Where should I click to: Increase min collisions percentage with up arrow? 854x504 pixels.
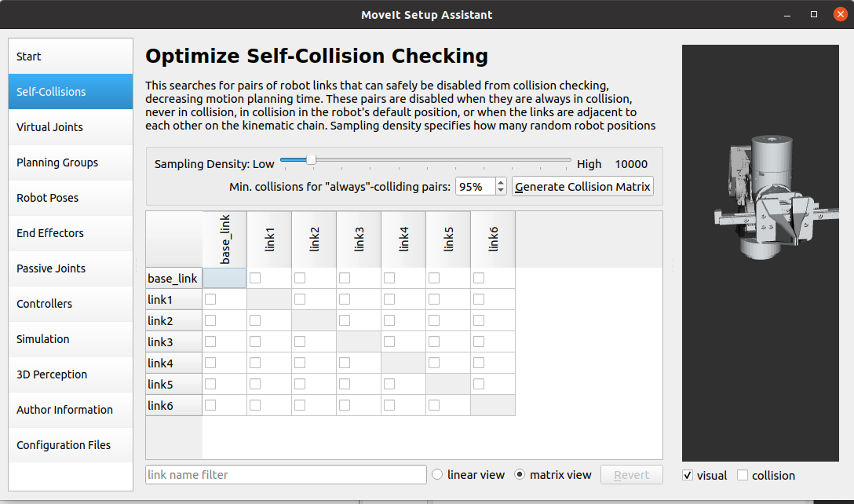pos(501,183)
